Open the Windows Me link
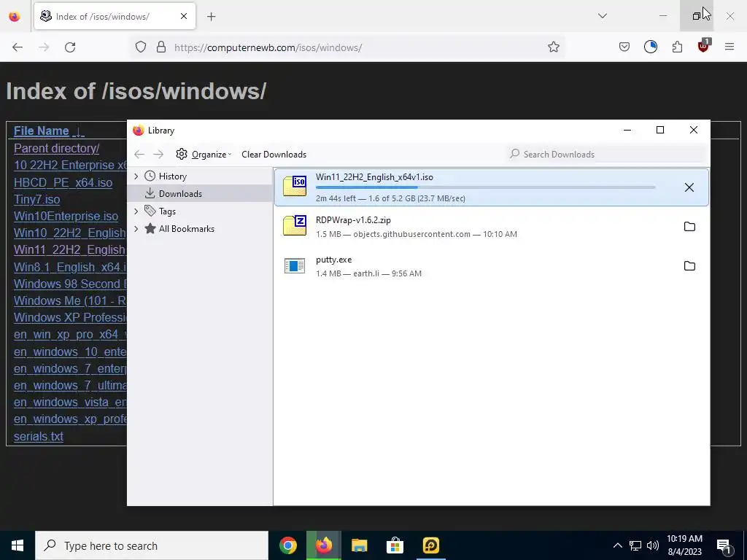747x560 pixels. coord(70,300)
